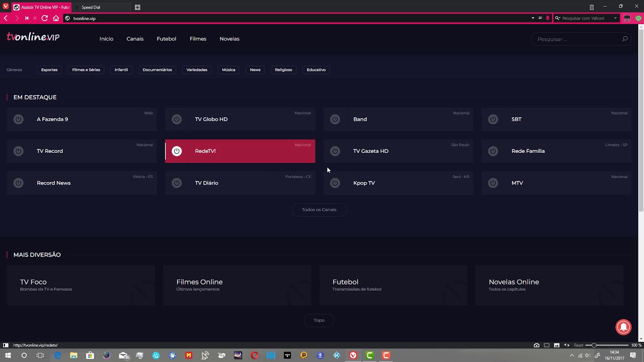644x362 pixels.
Task: Filter by Esportes genre
Action: coord(49,70)
